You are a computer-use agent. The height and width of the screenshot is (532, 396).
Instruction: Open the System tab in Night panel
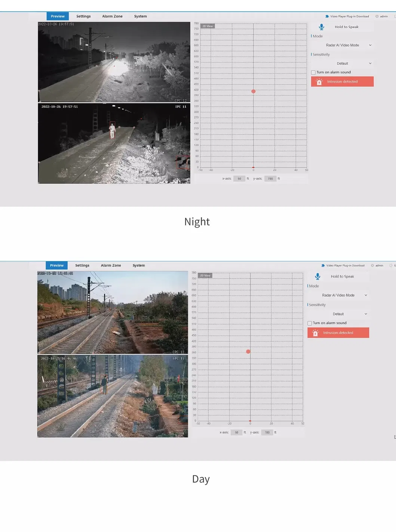pyautogui.click(x=140, y=16)
